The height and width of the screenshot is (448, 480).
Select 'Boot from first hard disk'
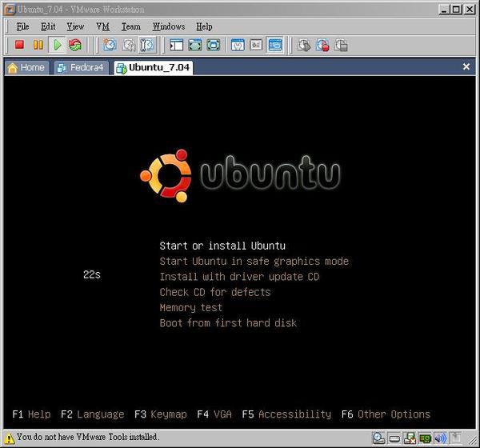(228, 322)
